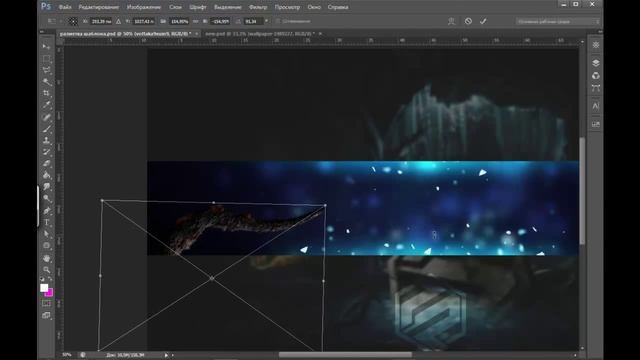Open the Фильтр menu
Image resolution: width=640 pixels, height=360 pixels.
[x=258, y=7]
